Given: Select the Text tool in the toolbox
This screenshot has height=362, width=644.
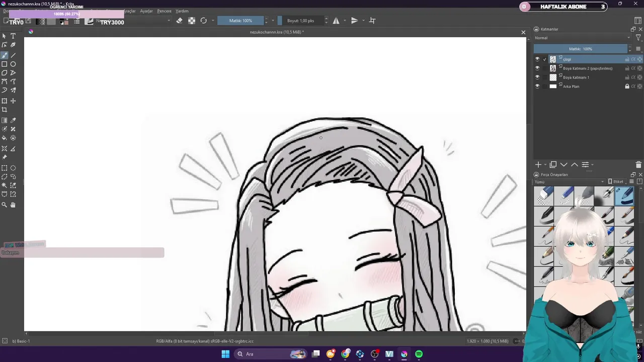Looking at the screenshot, I should pos(13,36).
